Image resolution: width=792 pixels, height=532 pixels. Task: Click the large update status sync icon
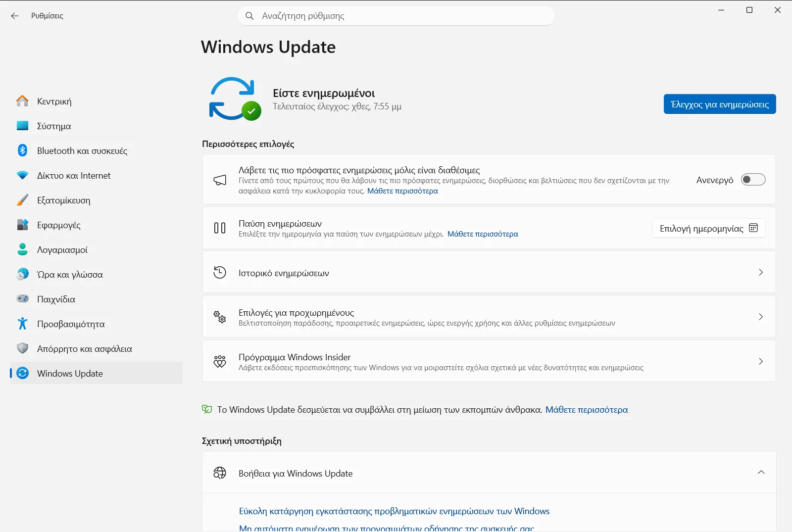click(234, 98)
